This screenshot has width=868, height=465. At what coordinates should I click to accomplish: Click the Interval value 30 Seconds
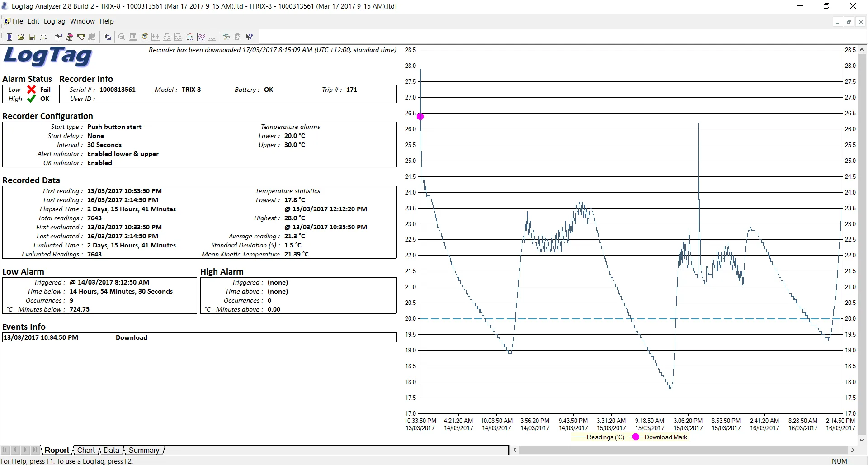tap(104, 145)
